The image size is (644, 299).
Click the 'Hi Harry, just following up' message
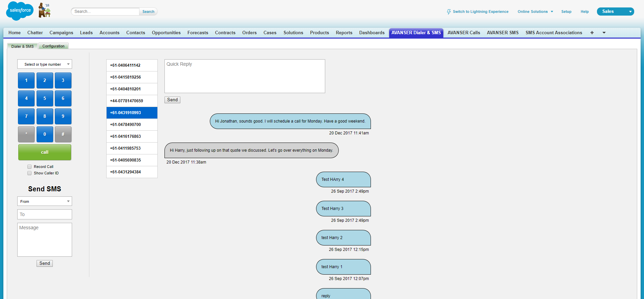pyautogui.click(x=251, y=150)
